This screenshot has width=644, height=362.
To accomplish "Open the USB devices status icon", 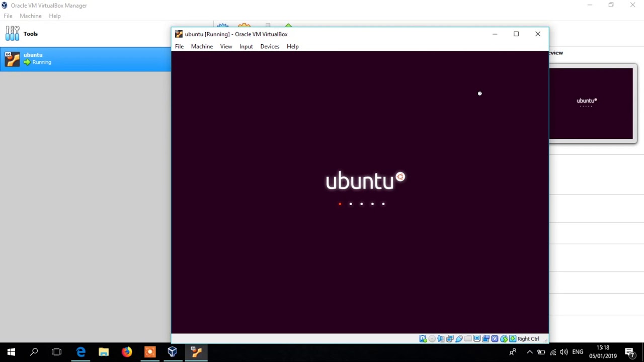I will 459,339.
